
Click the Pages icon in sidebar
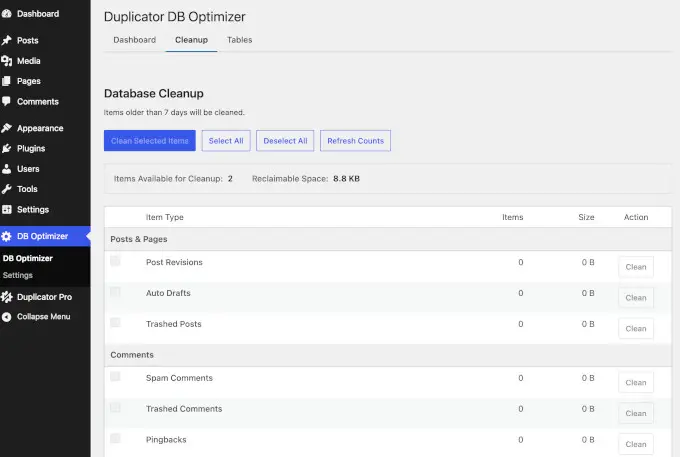(6, 81)
